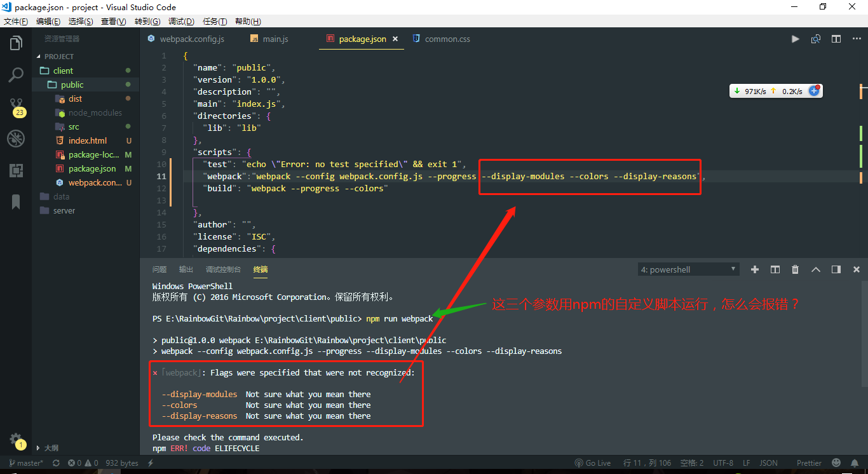This screenshot has height=474, width=868.
Task: Open errors and warnings count in status bar
Action: 83,463
